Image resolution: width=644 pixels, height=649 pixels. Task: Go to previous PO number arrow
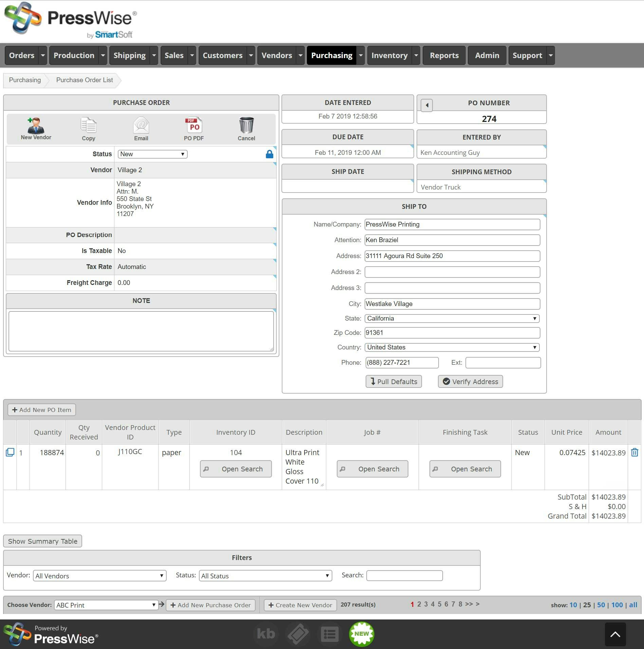pyautogui.click(x=427, y=105)
